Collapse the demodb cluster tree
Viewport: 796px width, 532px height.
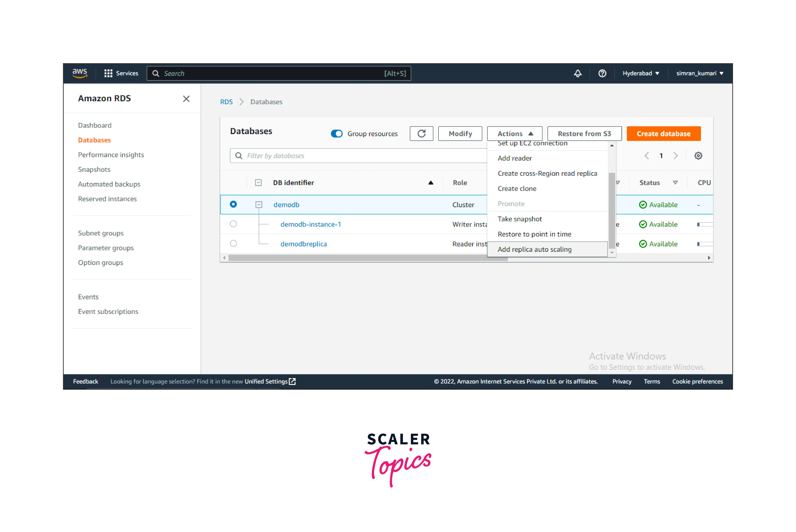point(258,205)
